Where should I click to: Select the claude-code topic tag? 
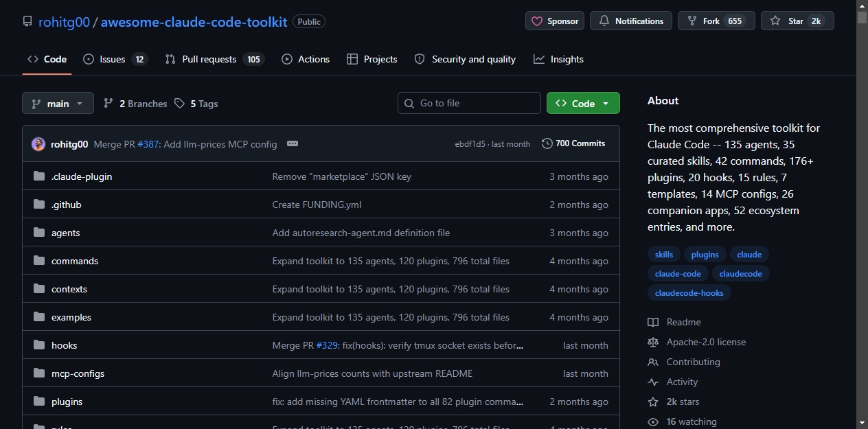[x=678, y=273]
